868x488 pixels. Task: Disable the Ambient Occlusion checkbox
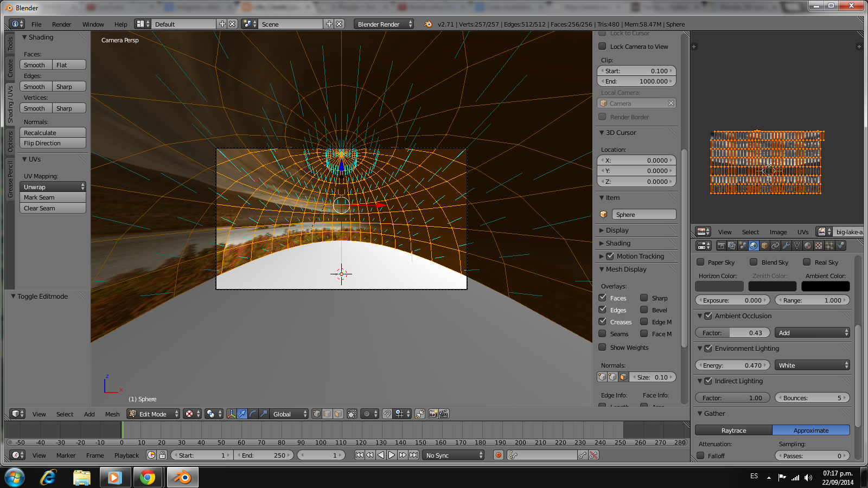pos(708,316)
